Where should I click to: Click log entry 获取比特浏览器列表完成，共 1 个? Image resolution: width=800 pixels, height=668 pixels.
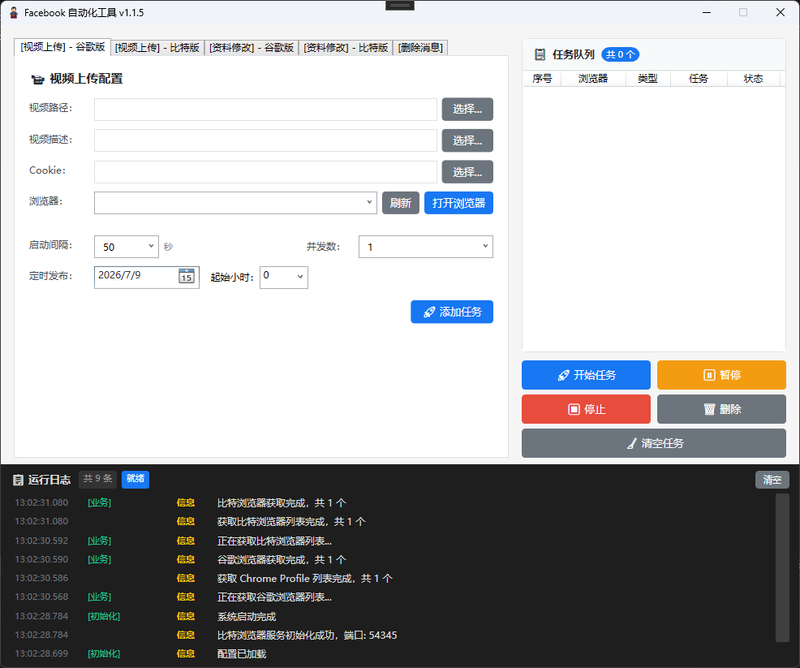tap(291, 522)
